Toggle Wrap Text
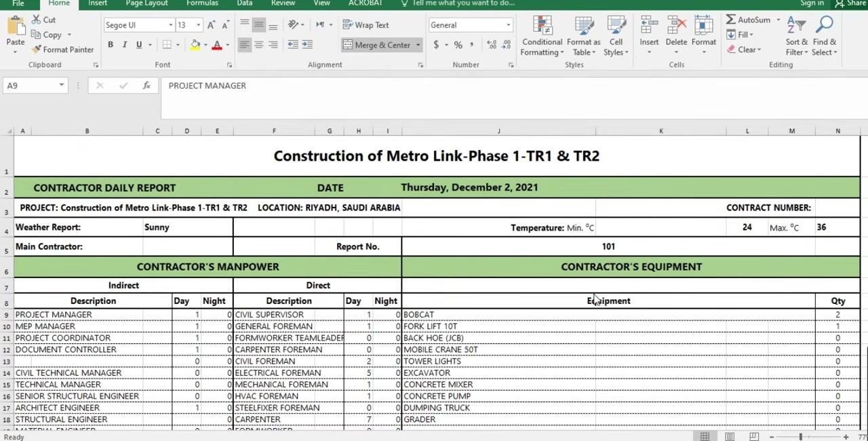This screenshot has height=441, width=868. coord(366,25)
